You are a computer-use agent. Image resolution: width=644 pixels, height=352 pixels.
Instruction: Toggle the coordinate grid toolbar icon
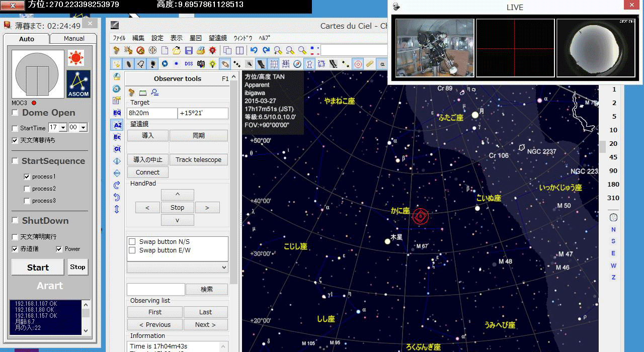(274, 64)
